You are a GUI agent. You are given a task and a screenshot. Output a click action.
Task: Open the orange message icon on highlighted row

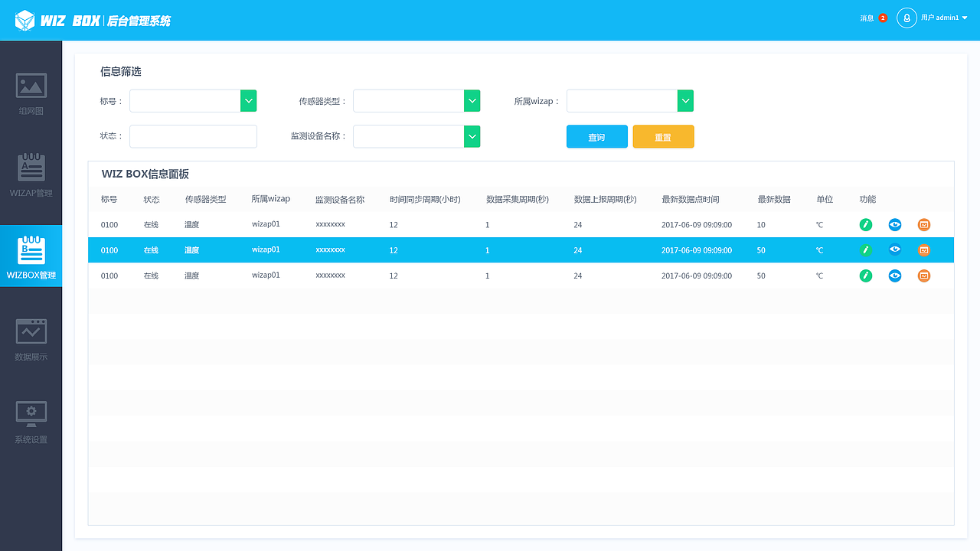(923, 249)
